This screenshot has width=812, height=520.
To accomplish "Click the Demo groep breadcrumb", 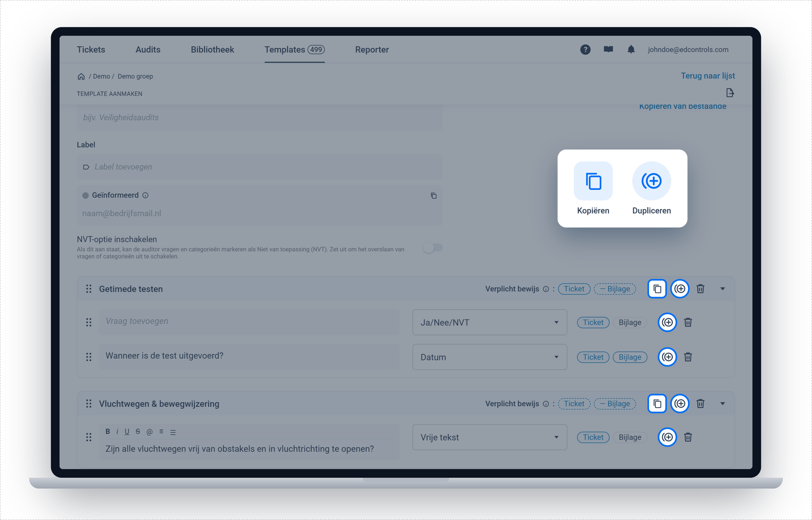I will point(135,76).
